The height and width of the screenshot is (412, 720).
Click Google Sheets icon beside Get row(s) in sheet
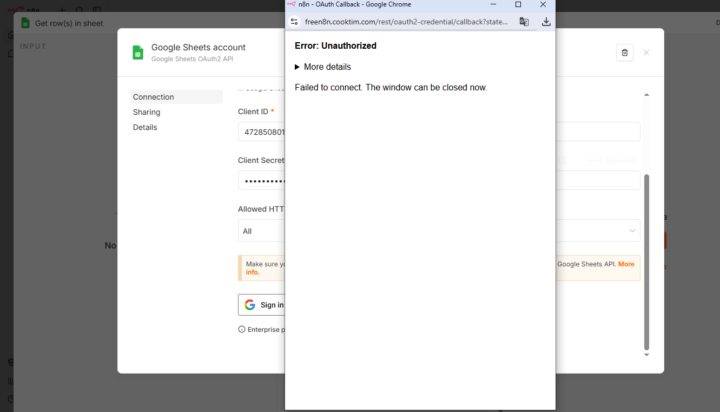26,23
